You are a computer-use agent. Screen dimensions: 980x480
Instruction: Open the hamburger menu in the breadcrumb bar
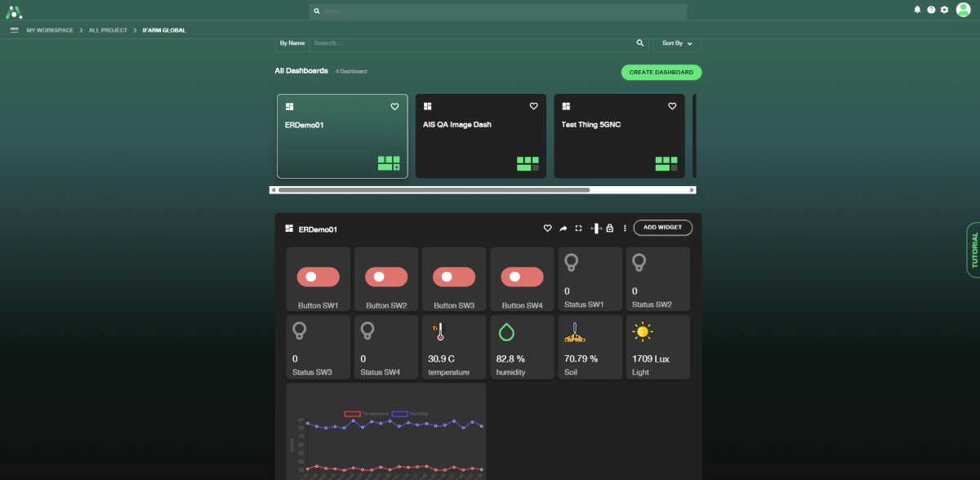pos(14,30)
